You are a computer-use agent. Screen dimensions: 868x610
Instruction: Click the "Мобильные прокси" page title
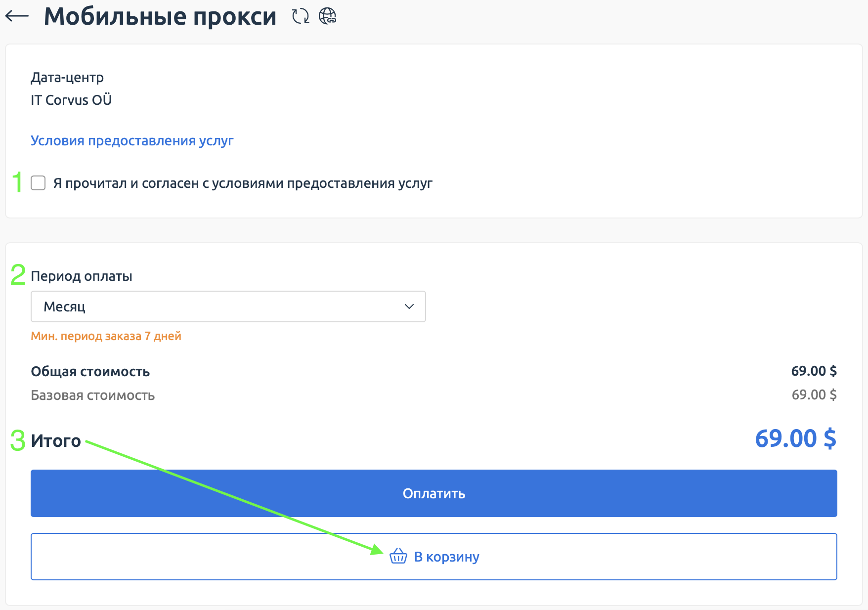point(160,16)
